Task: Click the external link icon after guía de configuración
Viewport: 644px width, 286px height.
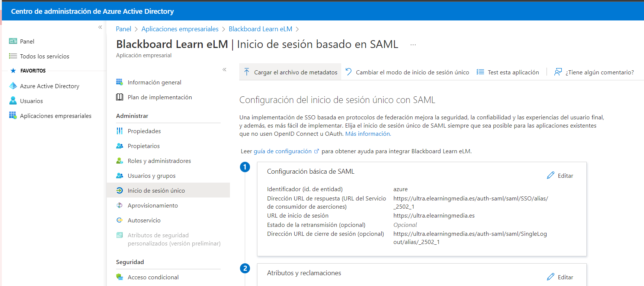Action: click(317, 151)
